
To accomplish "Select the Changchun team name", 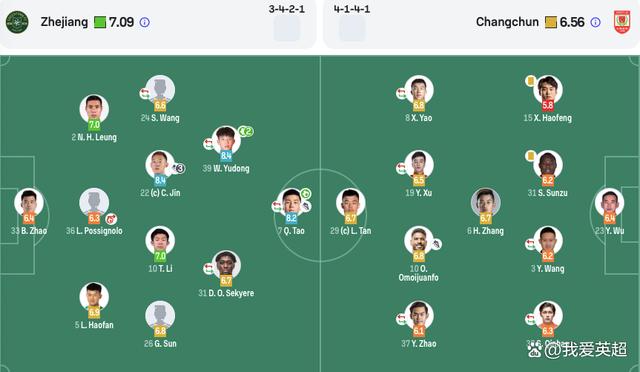I will [x=507, y=22].
